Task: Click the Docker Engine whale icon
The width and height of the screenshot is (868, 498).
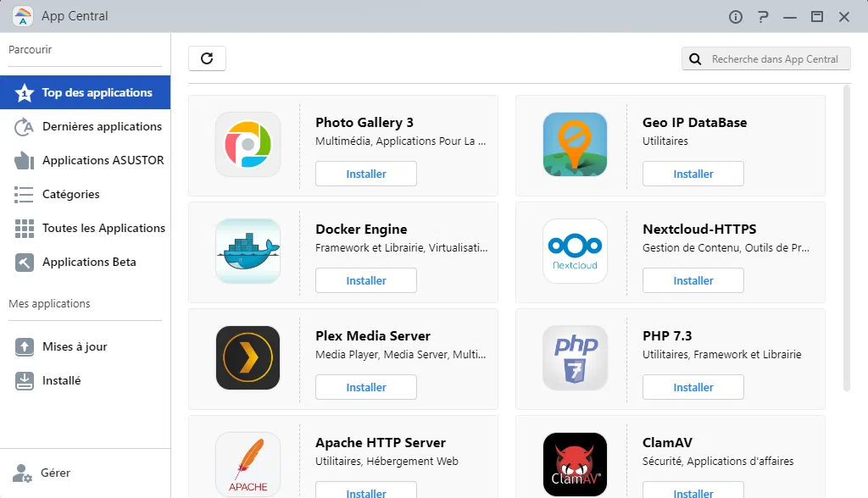Action: (x=248, y=251)
